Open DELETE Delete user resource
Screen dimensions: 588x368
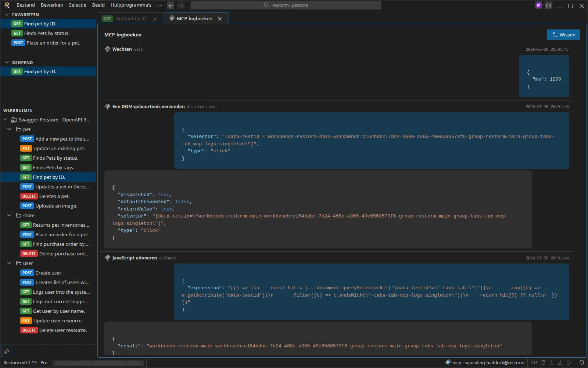click(48, 330)
